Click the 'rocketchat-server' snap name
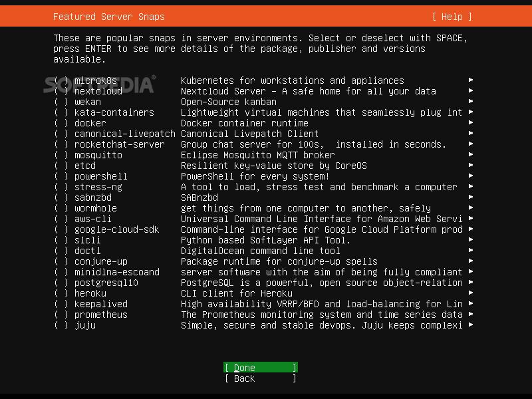Image resolution: width=532 pixels, height=399 pixels. pos(120,144)
